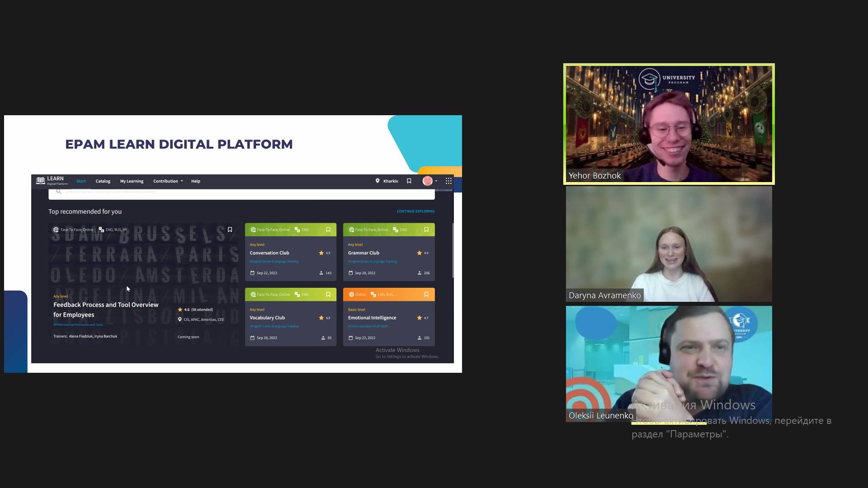Click the rating star on Vocabulary Club
The width and height of the screenshot is (868, 488).
[x=321, y=318]
